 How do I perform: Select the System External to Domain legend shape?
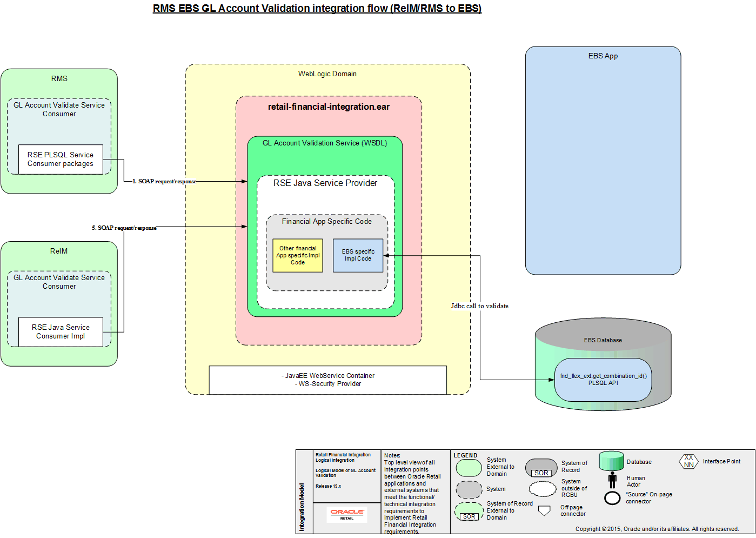click(469, 467)
